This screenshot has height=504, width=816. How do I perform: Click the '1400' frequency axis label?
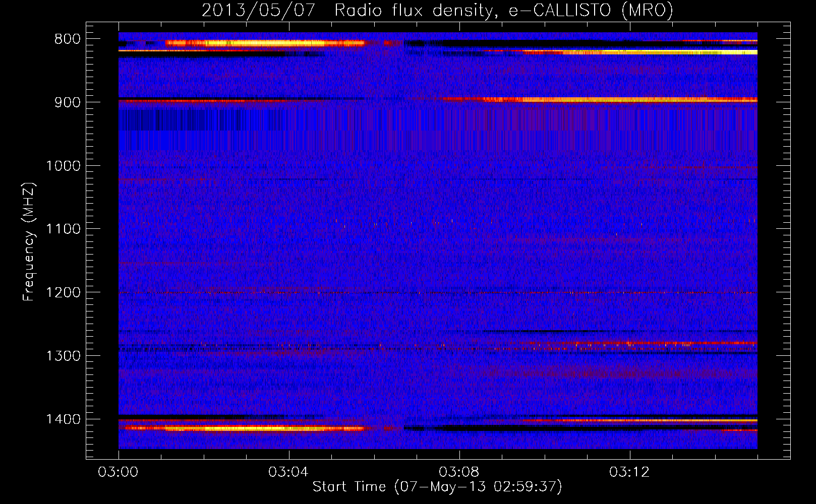point(63,419)
